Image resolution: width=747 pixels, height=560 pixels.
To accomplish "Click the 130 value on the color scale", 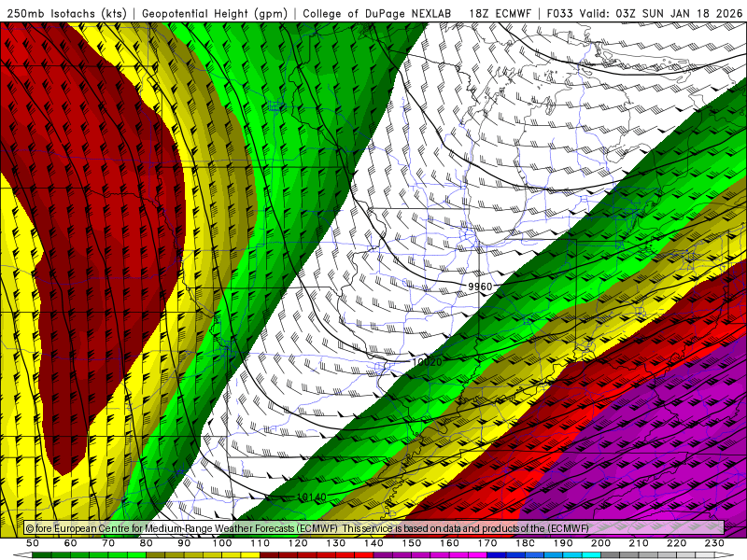I will tap(336, 543).
